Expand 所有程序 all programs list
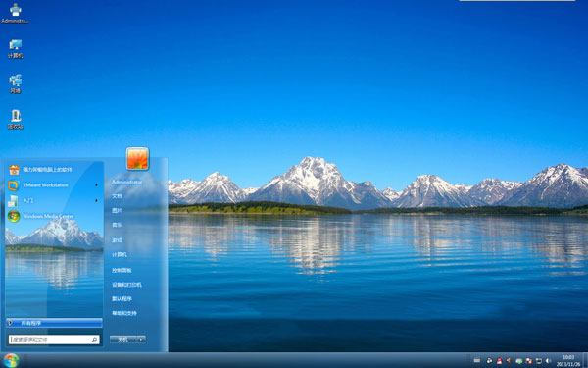Image resolution: width=588 pixels, height=368 pixels. pyautogui.click(x=54, y=323)
